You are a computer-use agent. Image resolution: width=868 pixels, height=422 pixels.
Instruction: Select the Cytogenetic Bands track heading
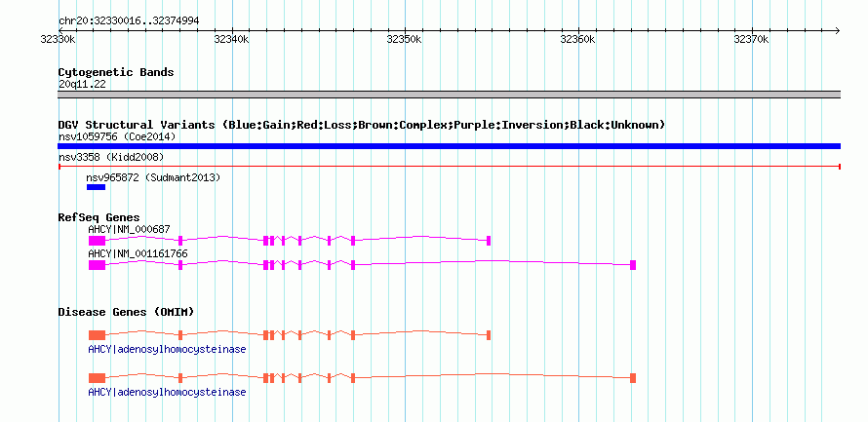(x=116, y=72)
